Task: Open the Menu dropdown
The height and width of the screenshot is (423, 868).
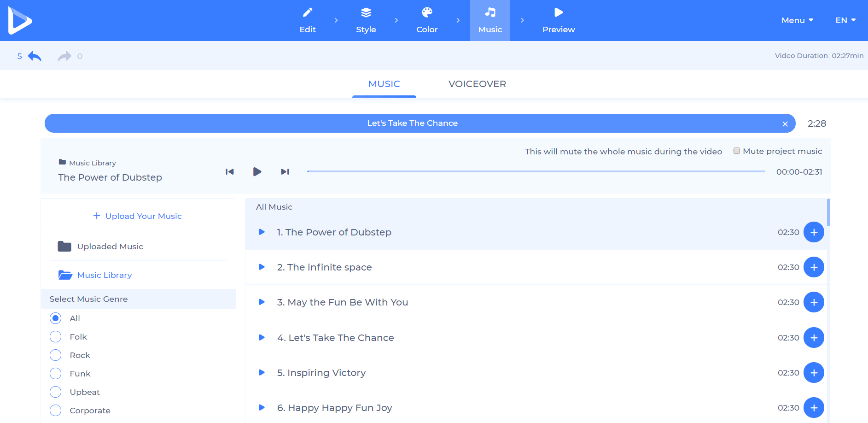Action: point(797,20)
